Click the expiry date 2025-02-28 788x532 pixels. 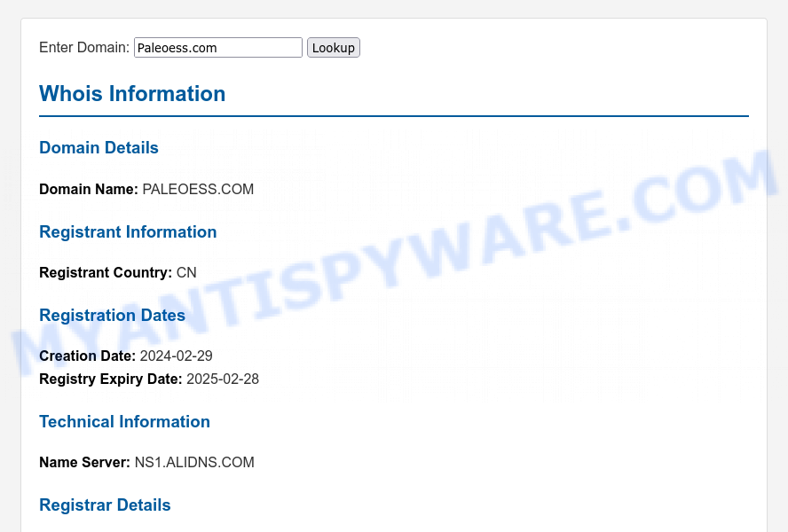(223, 379)
